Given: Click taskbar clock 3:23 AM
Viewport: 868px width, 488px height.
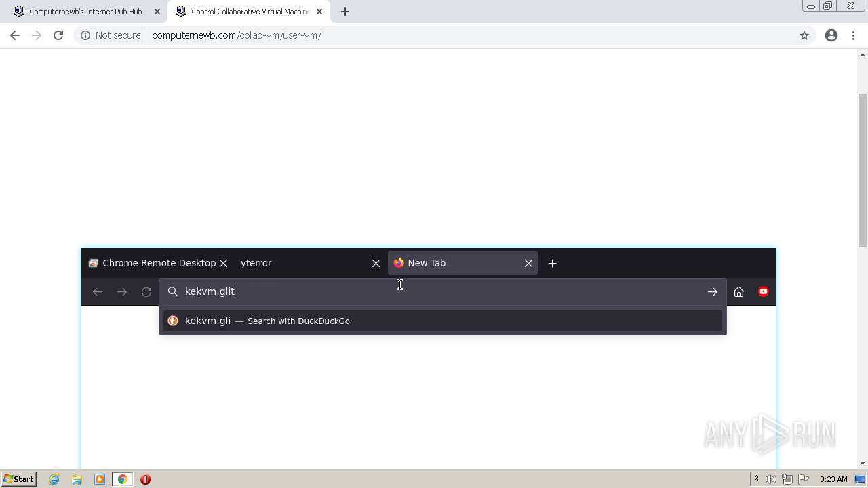Looking at the screenshot, I should [833, 479].
